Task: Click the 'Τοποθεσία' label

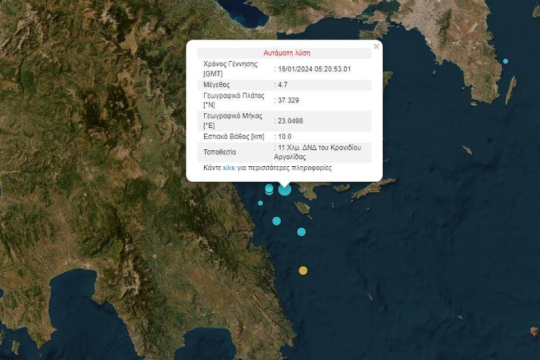Action: pyautogui.click(x=220, y=152)
